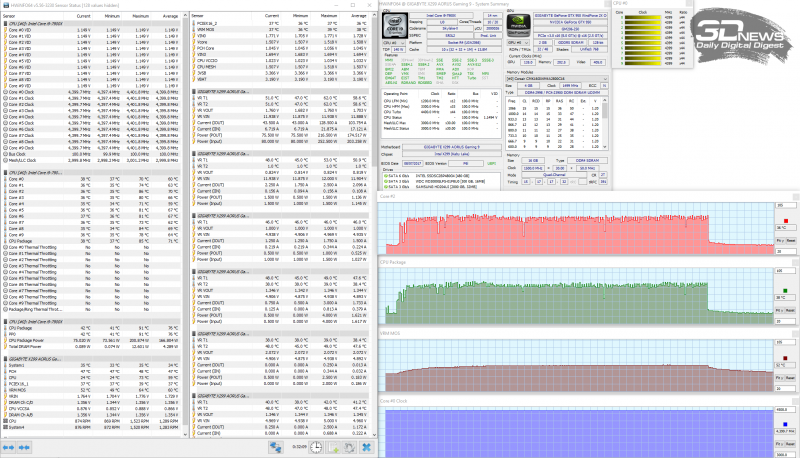
Task: Select the Package/Ring Thermal Throttling row
Action: click(x=91, y=310)
